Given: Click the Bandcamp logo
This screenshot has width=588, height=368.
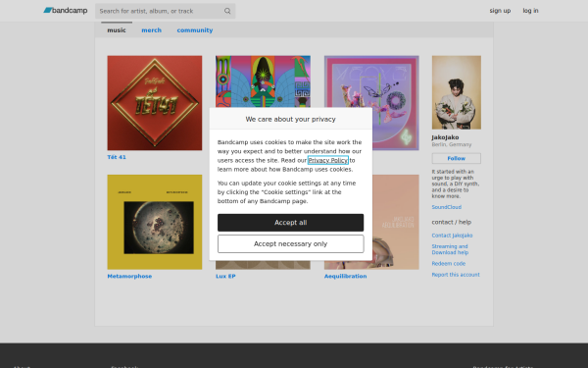Looking at the screenshot, I should tap(66, 11).
